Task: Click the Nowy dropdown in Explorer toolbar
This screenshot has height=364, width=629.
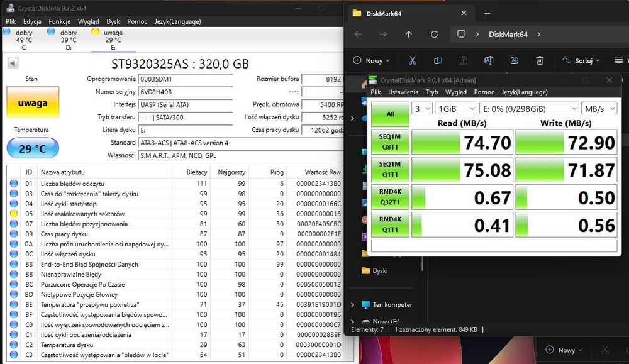Action: point(372,60)
